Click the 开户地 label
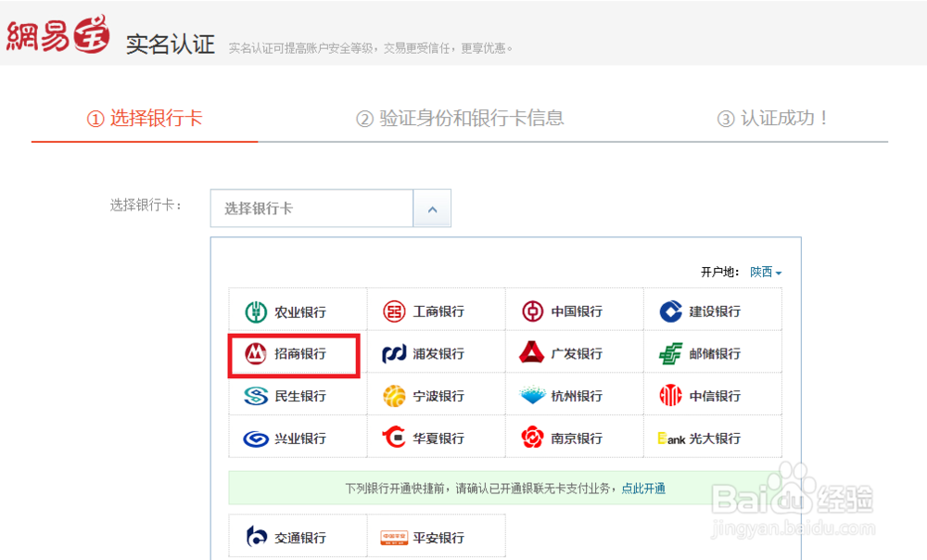The height and width of the screenshot is (560, 927). (719, 272)
